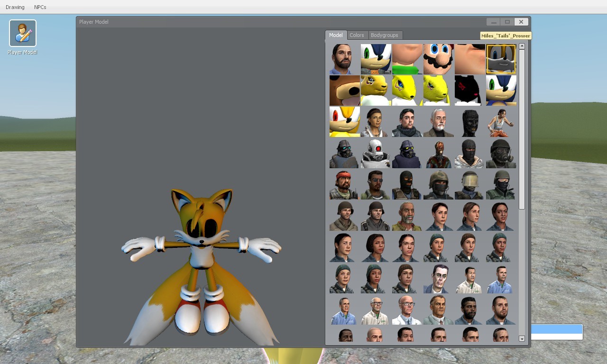Open the Player Model desktop icon
Screen dimensions: 607x364
pyautogui.click(x=22, y=34)
